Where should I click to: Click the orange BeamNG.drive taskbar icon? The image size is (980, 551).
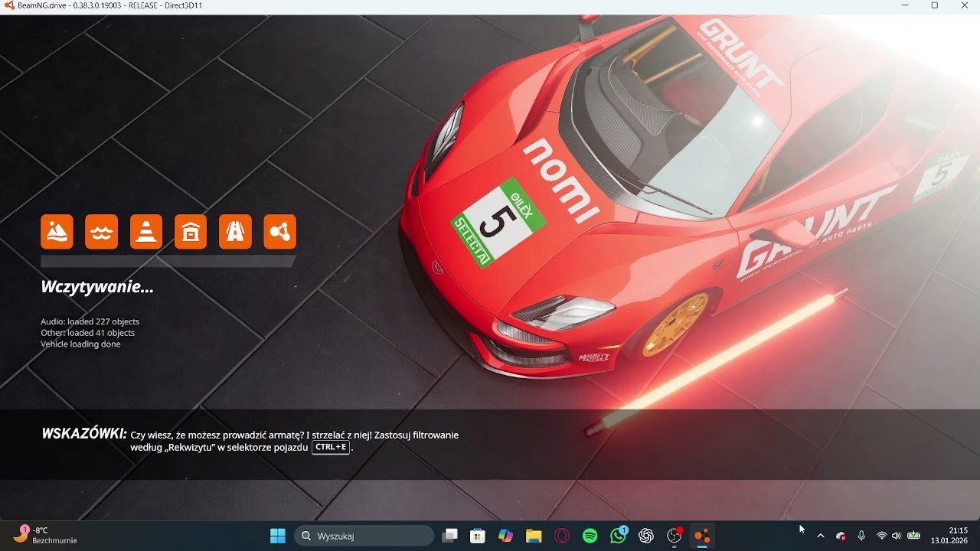point(702,536)
